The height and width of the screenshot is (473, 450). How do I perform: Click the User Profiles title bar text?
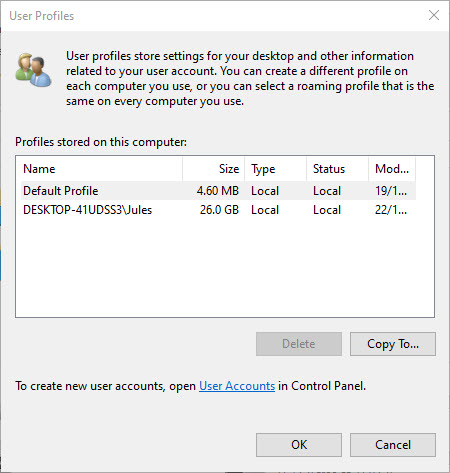coord(42,16)
